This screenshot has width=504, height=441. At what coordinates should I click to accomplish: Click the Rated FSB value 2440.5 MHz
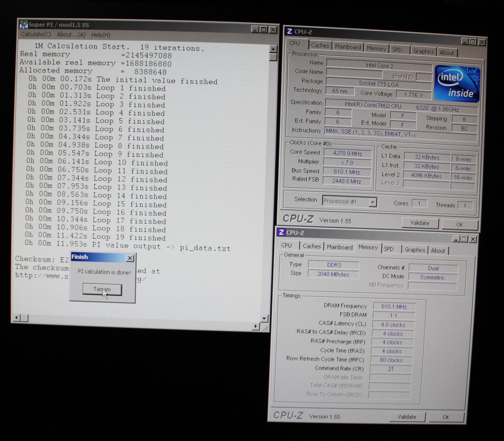pos(347,181)
